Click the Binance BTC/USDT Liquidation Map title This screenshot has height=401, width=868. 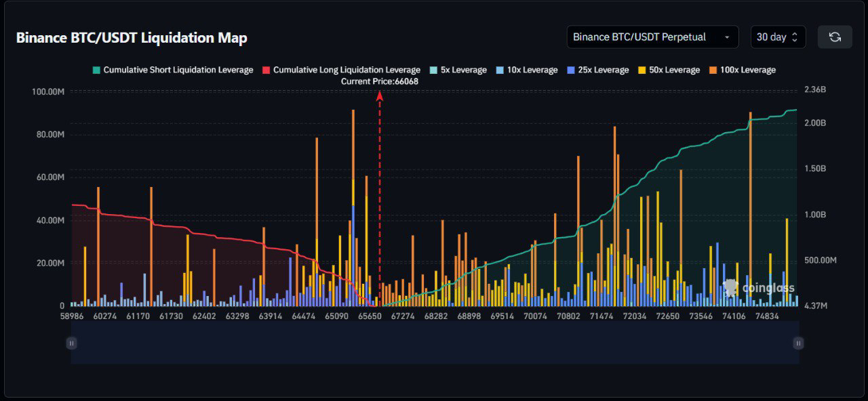pos(132,38)
